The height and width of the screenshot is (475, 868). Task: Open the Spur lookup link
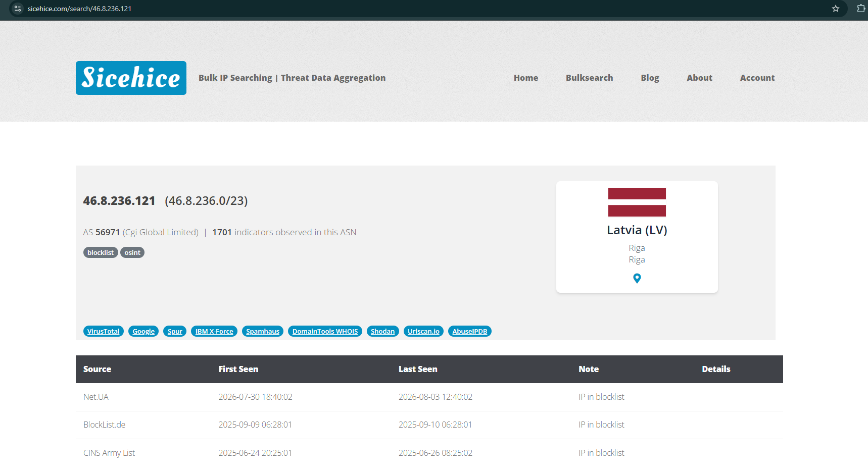click(175, 331)
